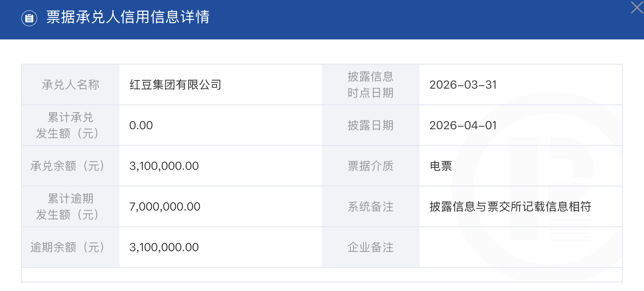Click the 企业备注 label cell

pos(370,247)
